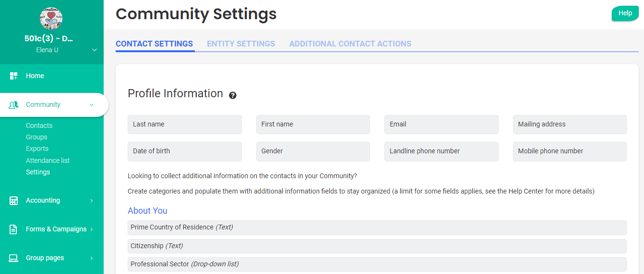
Task: Click the Home dashboard icon in sidebar
Action: pos(13,76)
